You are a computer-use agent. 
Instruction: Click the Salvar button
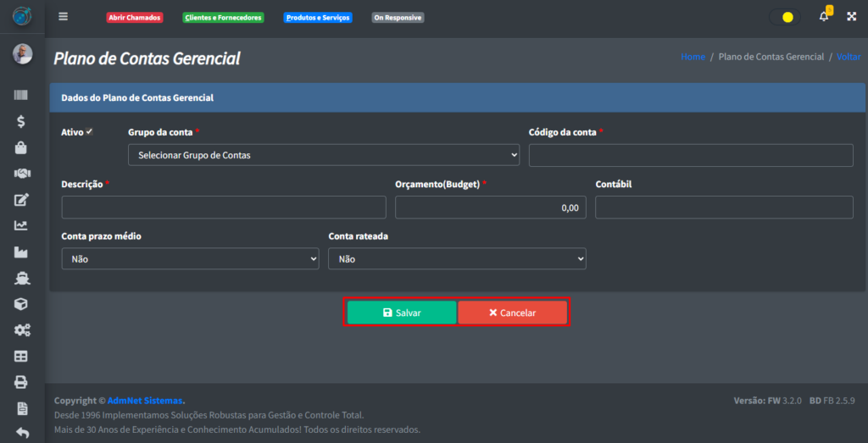tap(402, 313)
